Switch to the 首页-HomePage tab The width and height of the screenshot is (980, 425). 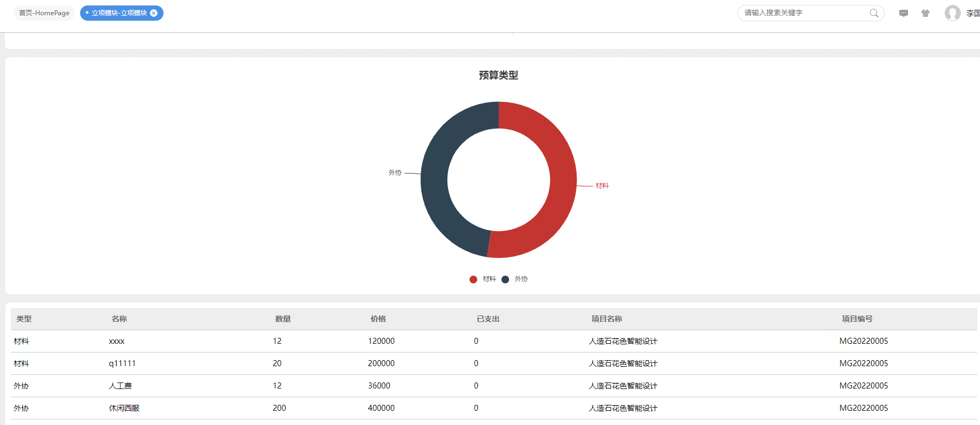coord(44,13)
